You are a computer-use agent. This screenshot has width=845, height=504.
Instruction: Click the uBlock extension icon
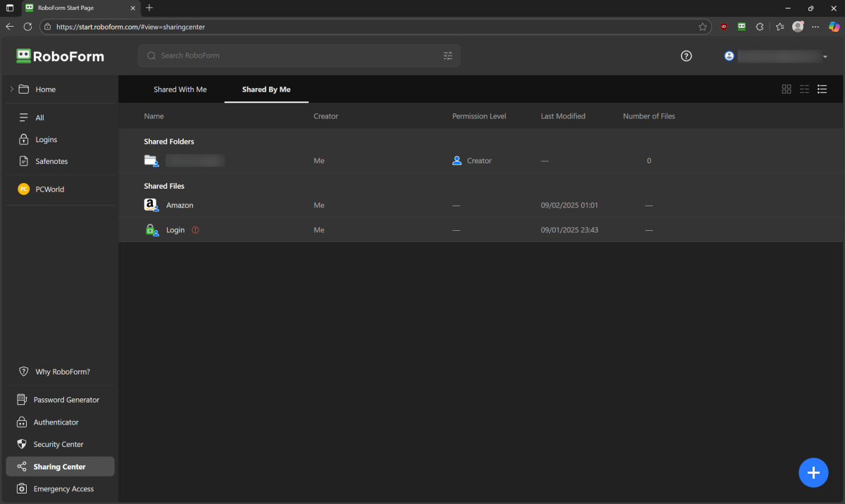click(723, 27)
